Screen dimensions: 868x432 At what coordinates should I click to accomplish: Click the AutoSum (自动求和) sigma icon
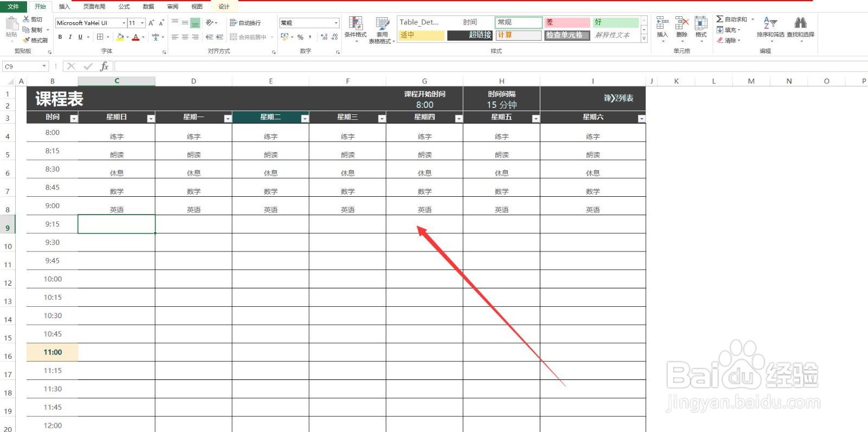(x=719, y=19)
